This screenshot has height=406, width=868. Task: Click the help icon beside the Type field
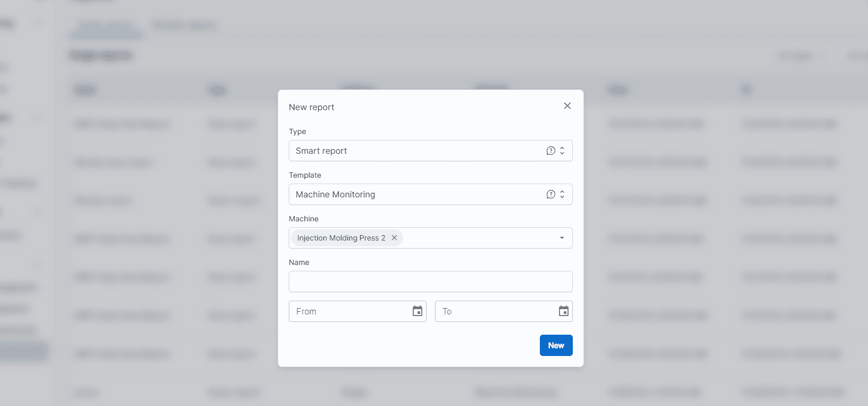click(550, 151)
